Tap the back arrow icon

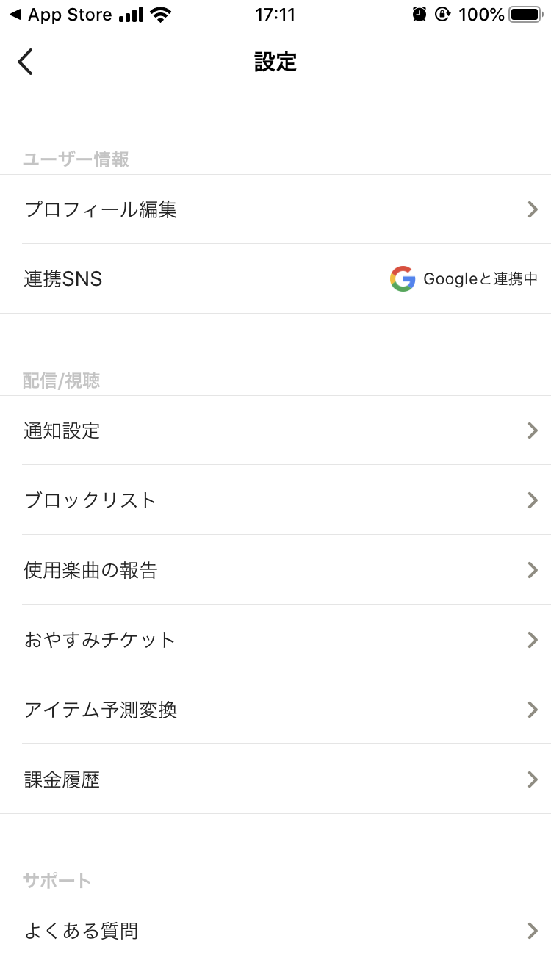[x=26, y=62]
